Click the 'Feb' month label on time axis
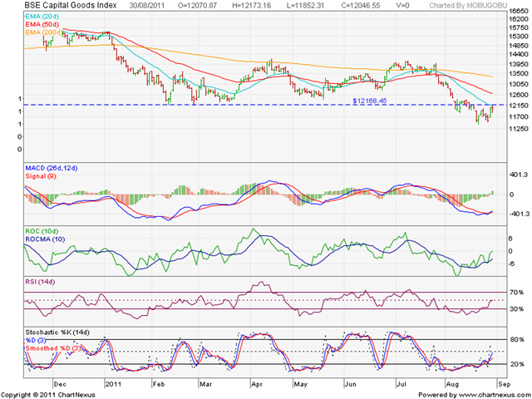This screenshot has height=399, width=532. click(x=159, y=384)
